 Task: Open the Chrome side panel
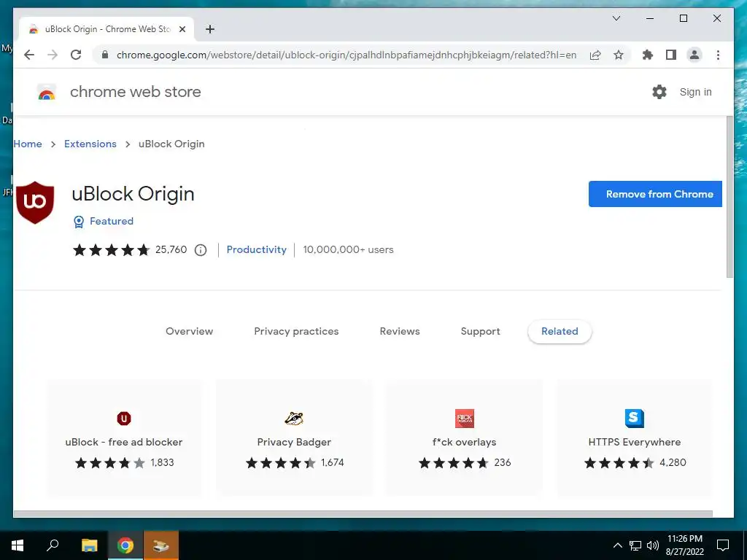click(x=671, y=55)
